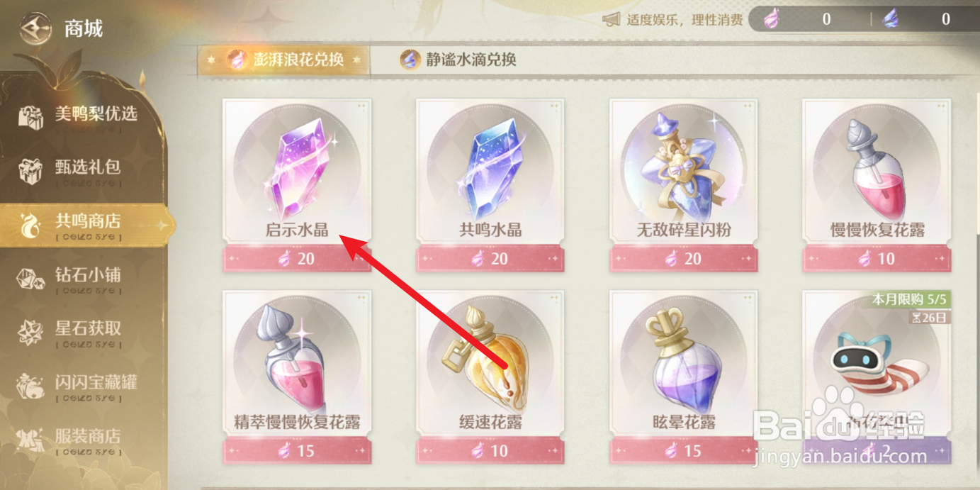This screenshot has height=490, width=980.
Task: Select 共鸣商店 sidebar entry
Action: pyautogui.click(x=85, y=225)
